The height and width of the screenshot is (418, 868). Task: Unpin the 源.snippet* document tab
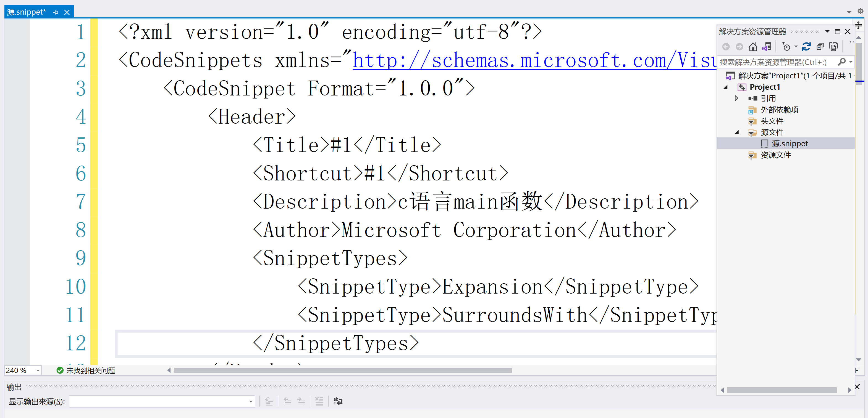click(56, 12)
